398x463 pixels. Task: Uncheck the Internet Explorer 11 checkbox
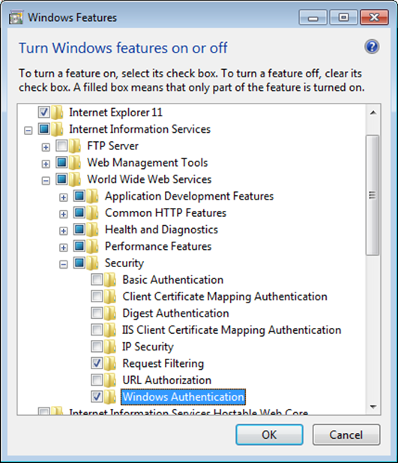pos(44,112)
